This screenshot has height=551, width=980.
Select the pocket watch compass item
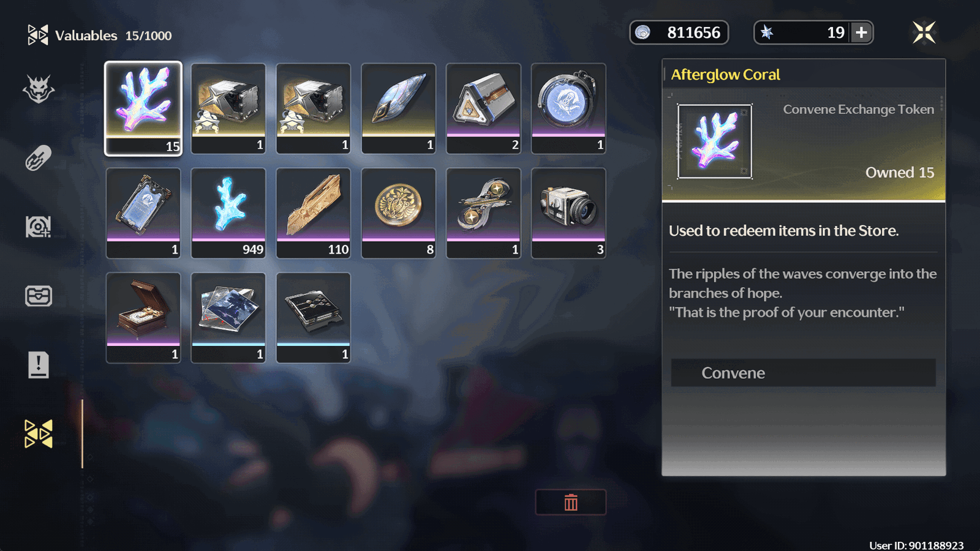click(x=568, y=108)
